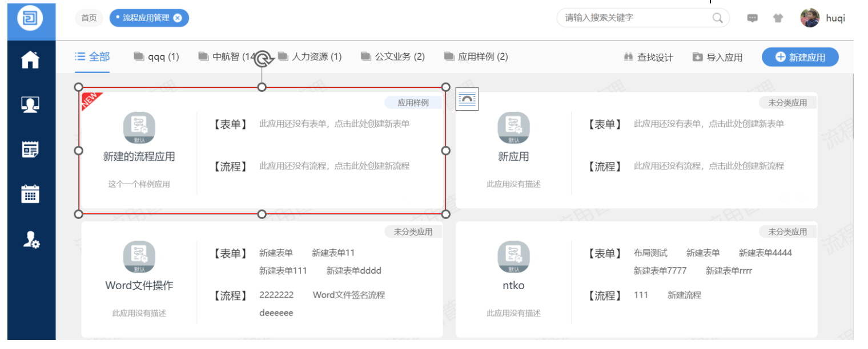Click the layout options icon beside selected card

pos(467,99)
